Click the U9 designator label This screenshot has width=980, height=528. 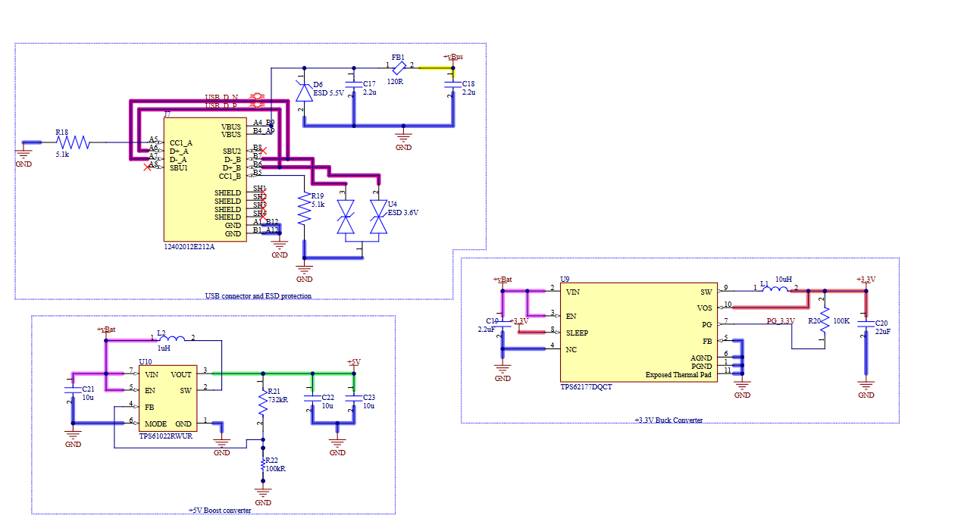[x=565, y=279]
